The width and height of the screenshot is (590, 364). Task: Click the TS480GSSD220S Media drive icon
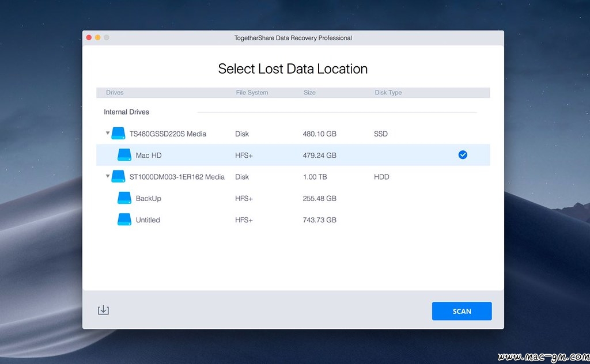coord(118,133)
